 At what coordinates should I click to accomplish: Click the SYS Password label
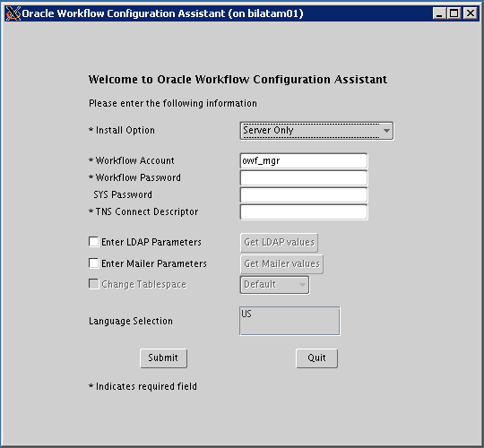tap(123, 194)
